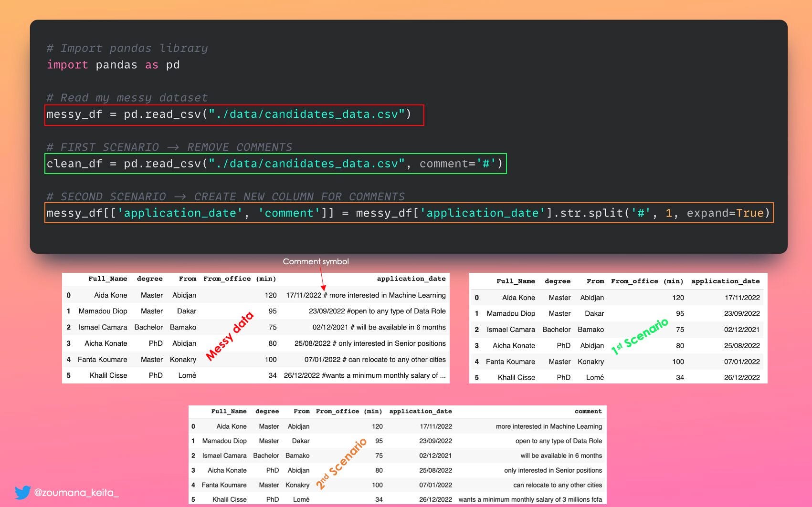Select 'more interested in Machine Learning' in 2nd Scenario table
Viewport: 812px width, 507px height.
coord(549,426)
